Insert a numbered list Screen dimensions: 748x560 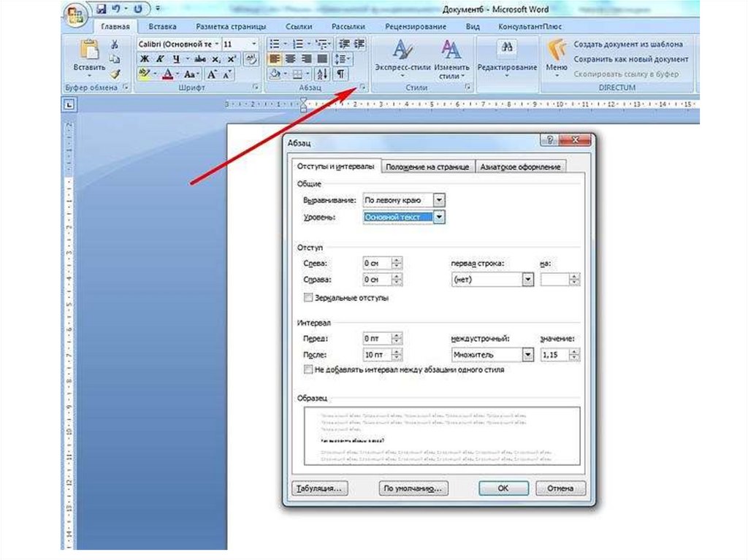click(x=298, y=44)
